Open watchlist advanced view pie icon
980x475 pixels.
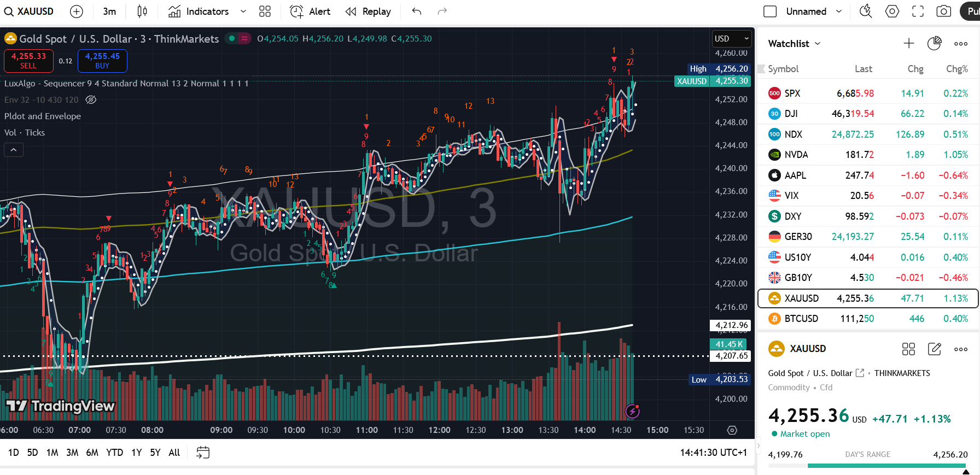[935, 44]
